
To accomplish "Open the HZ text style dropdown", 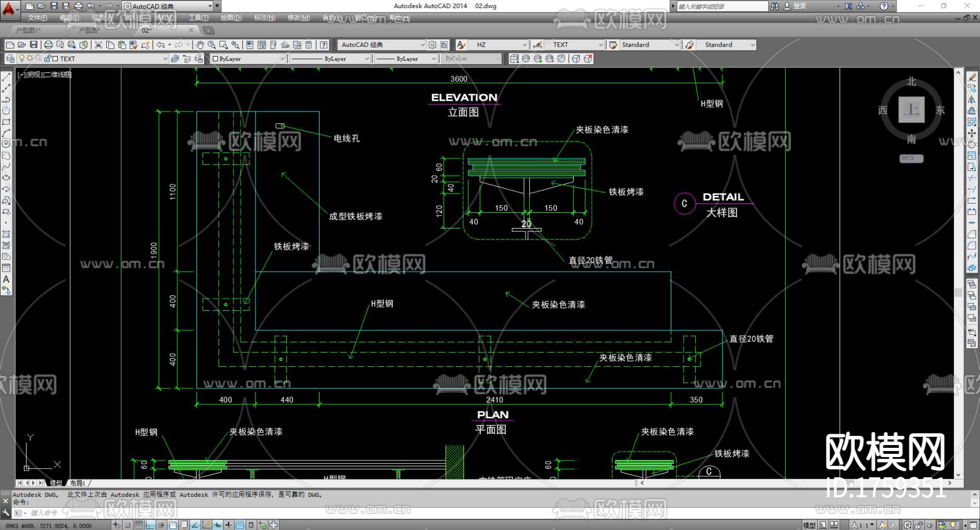I will click(524, 45).
